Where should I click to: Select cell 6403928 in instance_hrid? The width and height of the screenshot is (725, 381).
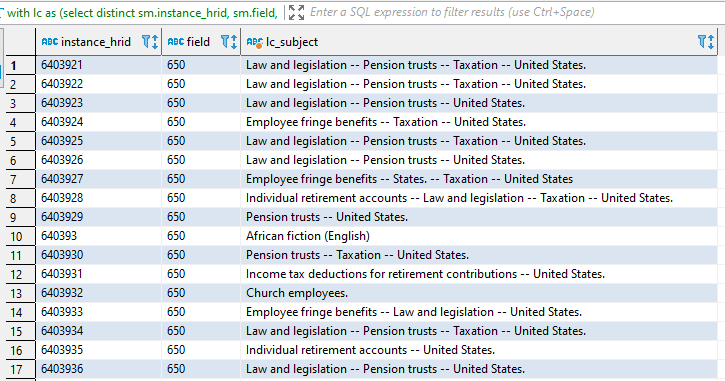click(98, 198)
